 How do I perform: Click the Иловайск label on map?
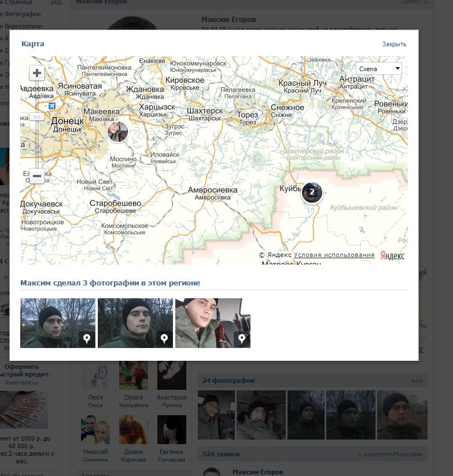[x=165, y=155]
